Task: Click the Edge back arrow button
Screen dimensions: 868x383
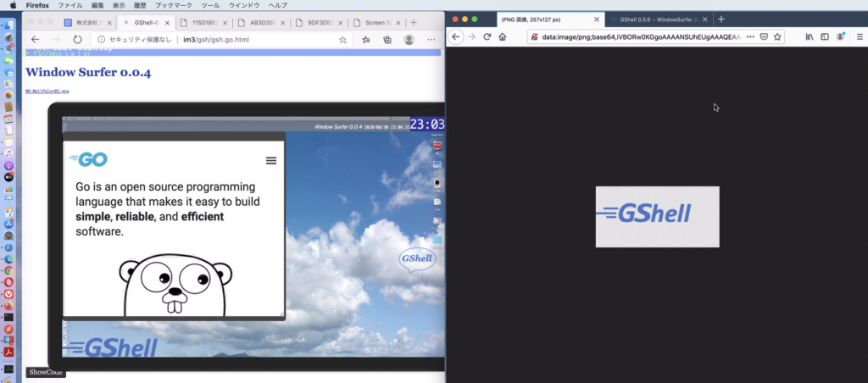Action: [36, 39]
